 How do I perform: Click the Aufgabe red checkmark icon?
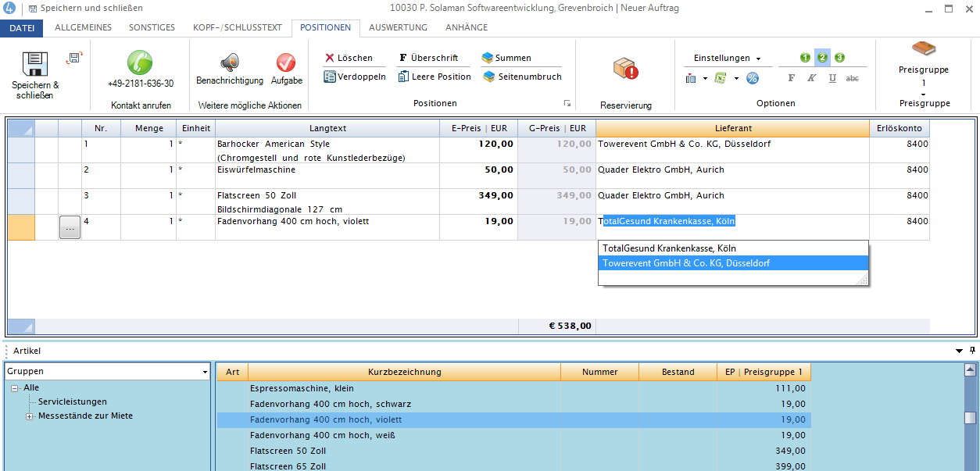point(286,62)
